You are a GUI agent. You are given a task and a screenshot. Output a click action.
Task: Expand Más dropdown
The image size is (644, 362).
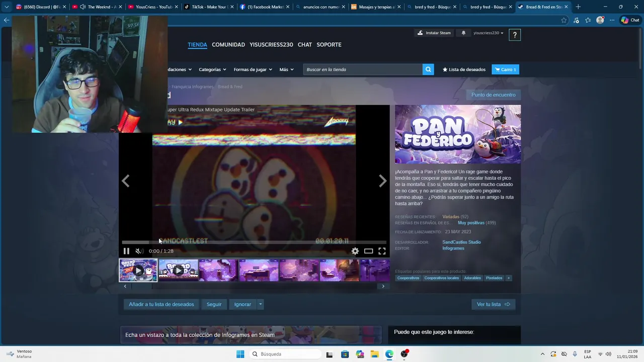(286, 69)
